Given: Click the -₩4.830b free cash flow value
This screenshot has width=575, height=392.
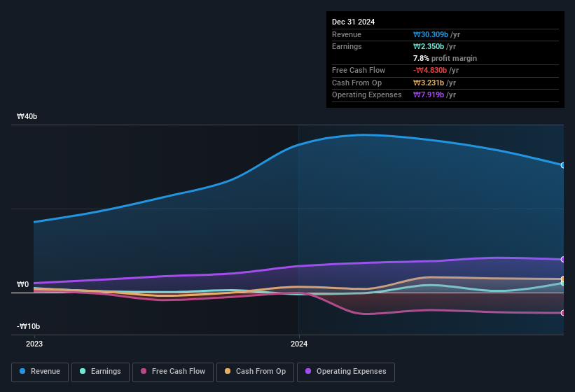Looking at the screenshot, I should [430, 70].
